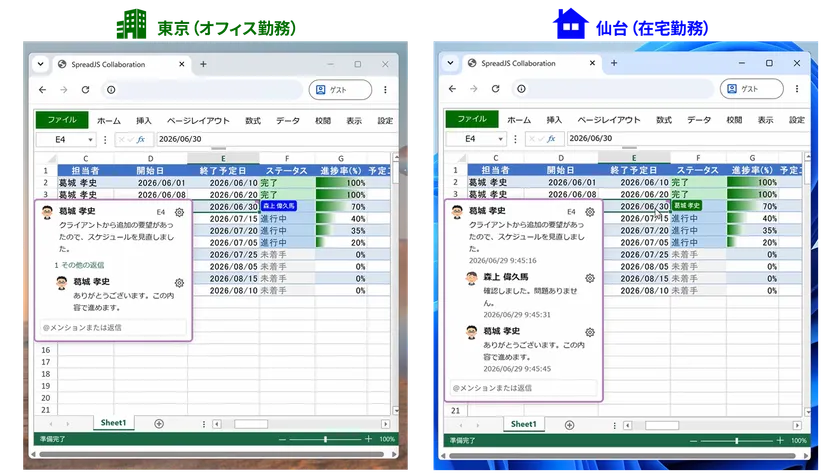
Task: Open ホーム tab in Tokyo spreadsheet
Action: (109, 121)
